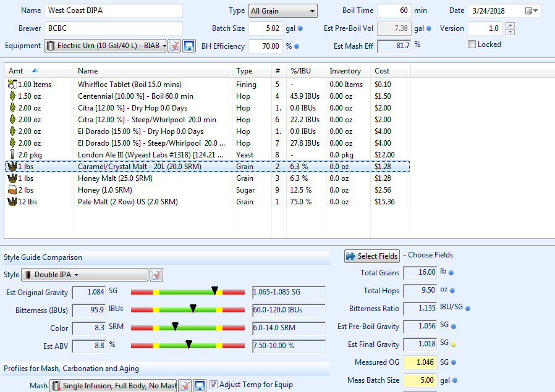
Task: Sort by the # column header
Action: (279, 71)
